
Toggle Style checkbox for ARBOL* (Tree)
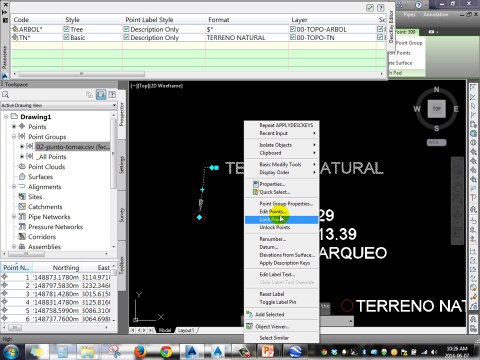[x=66, y=29]
